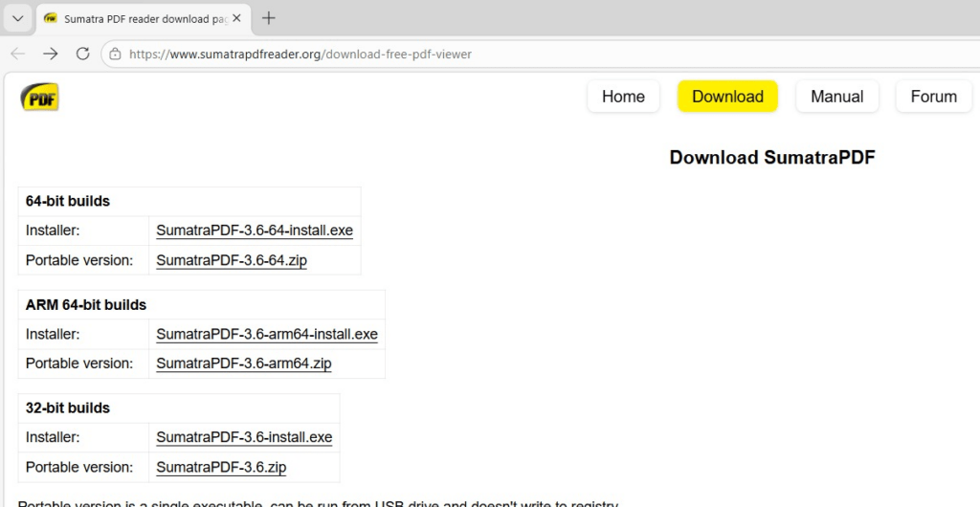This screenshot has height=507, width=980.
Task: Visit the Forum page
Action: pyautogui.click(x=933, y=97)
